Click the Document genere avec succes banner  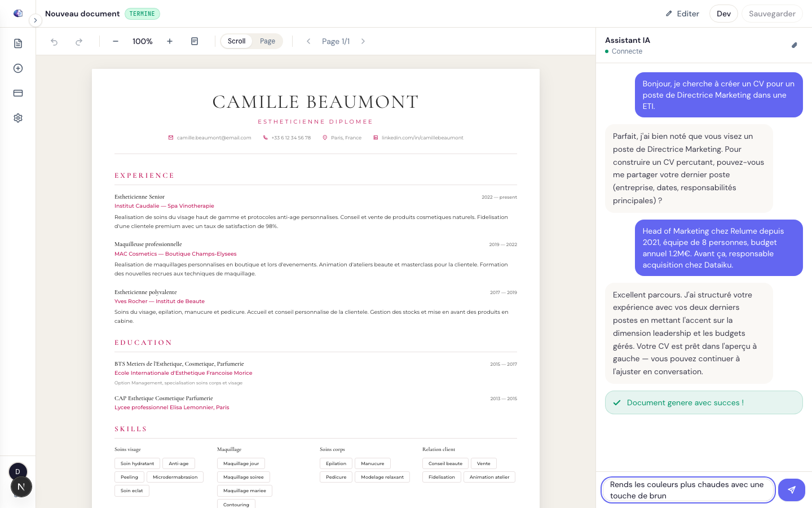704,402
